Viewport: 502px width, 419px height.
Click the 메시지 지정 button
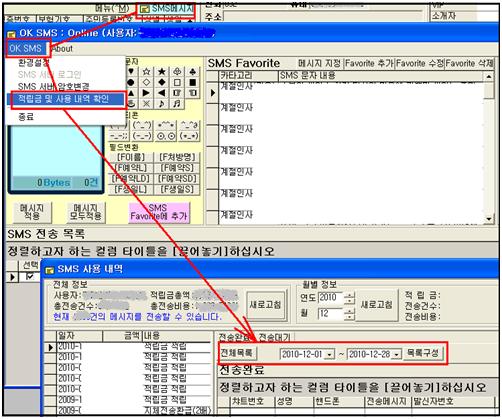click(319, 63)
